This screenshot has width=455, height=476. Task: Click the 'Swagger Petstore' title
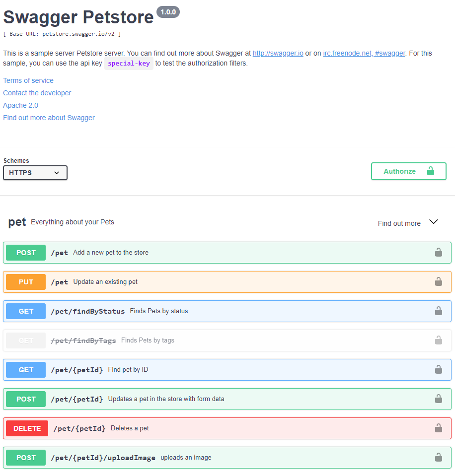click(78, 17)
